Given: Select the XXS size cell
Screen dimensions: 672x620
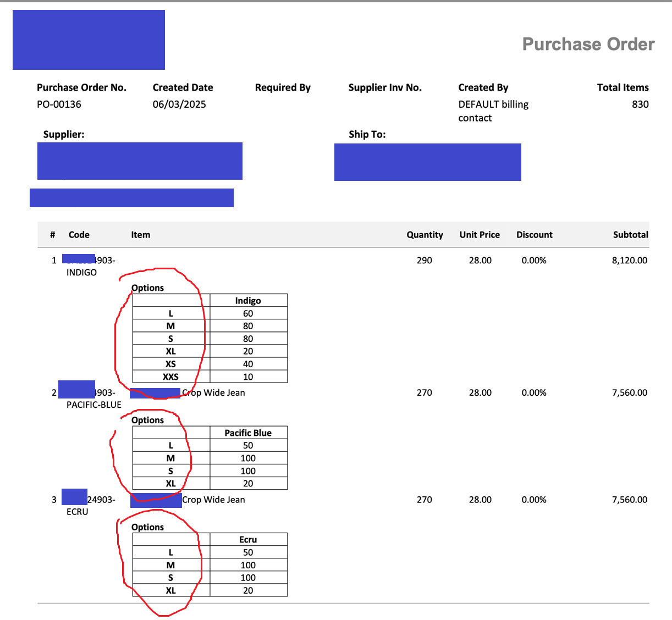Looking at the screenshot, I should (x=170, y=377).
